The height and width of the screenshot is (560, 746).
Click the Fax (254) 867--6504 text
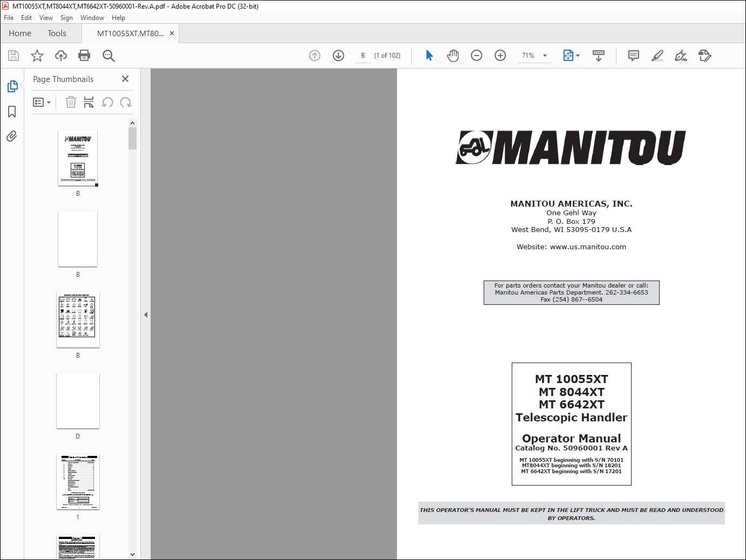pos(571,299)
